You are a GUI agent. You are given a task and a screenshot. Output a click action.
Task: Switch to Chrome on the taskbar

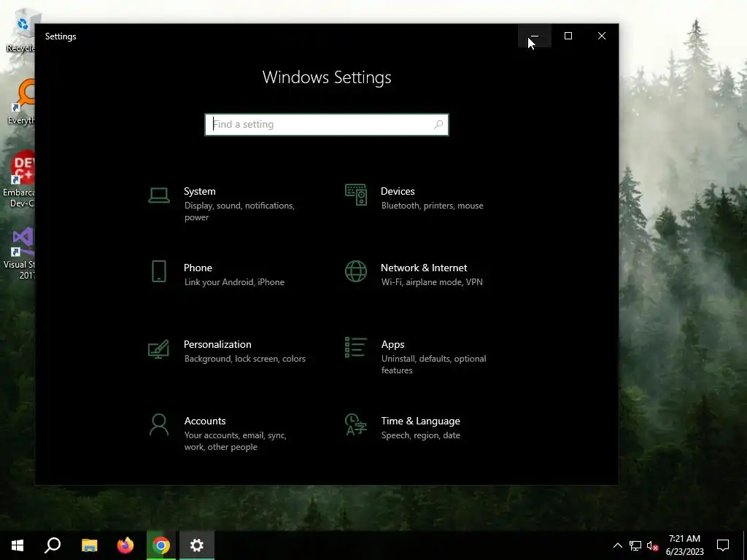coord(161,545)
